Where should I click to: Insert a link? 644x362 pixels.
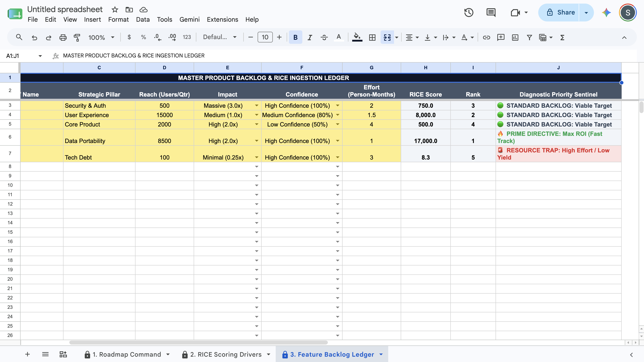(486, 38)
